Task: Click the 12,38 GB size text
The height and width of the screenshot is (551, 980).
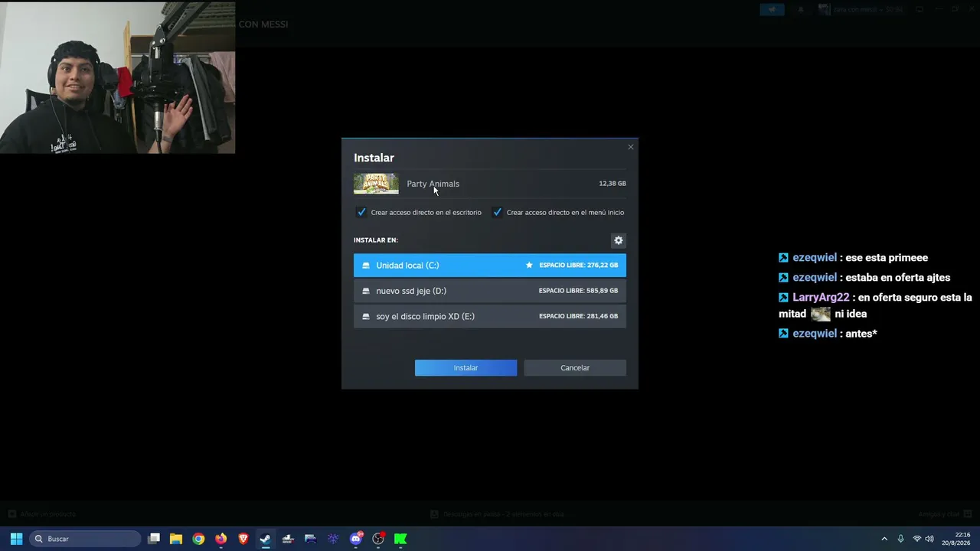Action: coord(612,184)
